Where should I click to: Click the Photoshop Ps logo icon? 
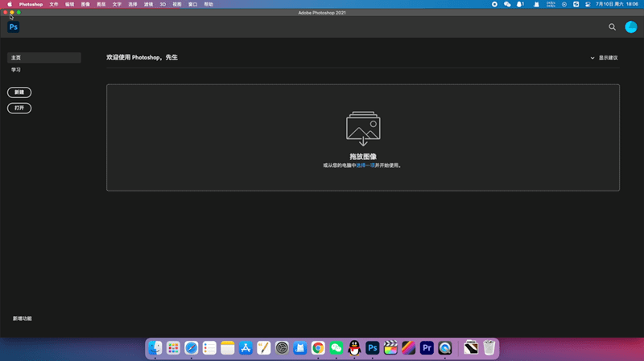pyautogui.click(x=14, y=27)
